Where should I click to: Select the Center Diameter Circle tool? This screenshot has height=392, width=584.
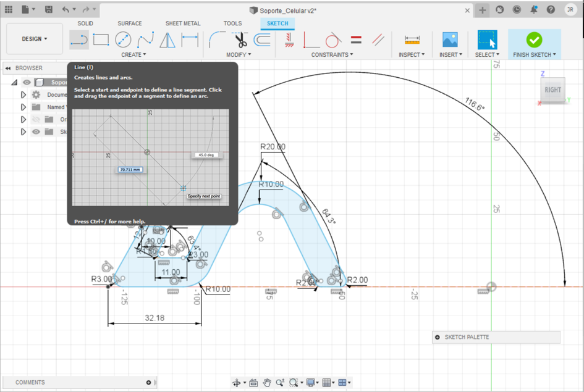123,40
